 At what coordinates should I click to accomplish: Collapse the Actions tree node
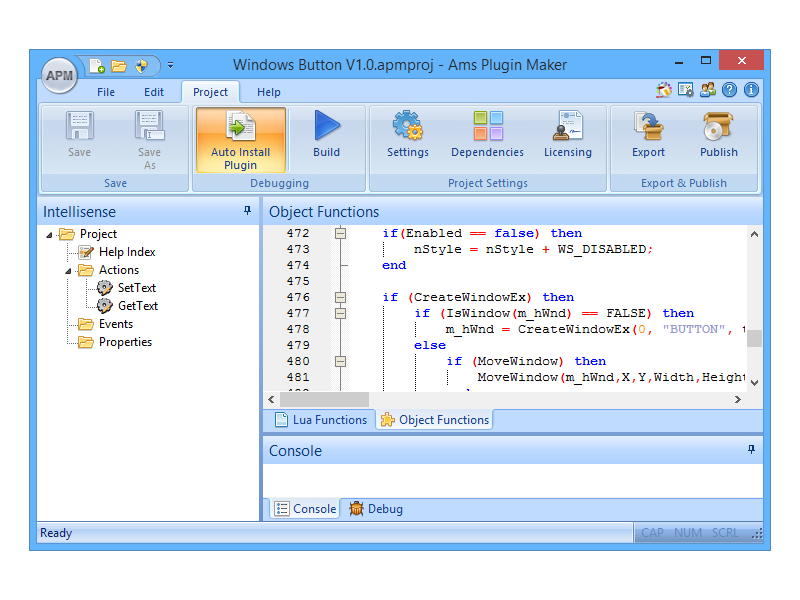tap(68, 271)
